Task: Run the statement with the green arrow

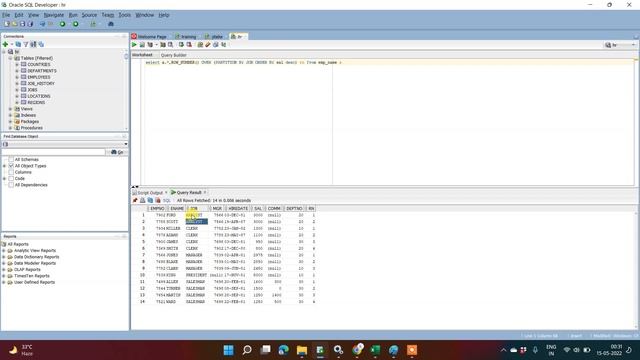Action: [134, 44]
